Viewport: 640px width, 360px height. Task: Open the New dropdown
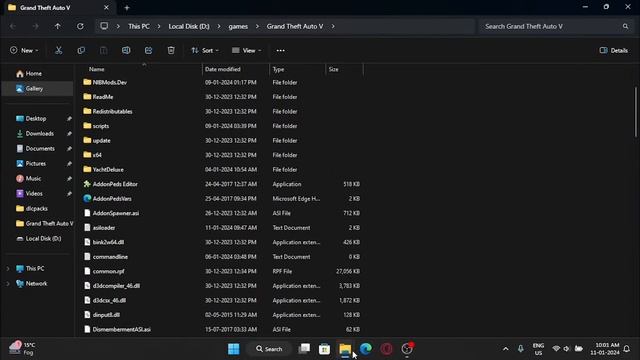(24, 51)
